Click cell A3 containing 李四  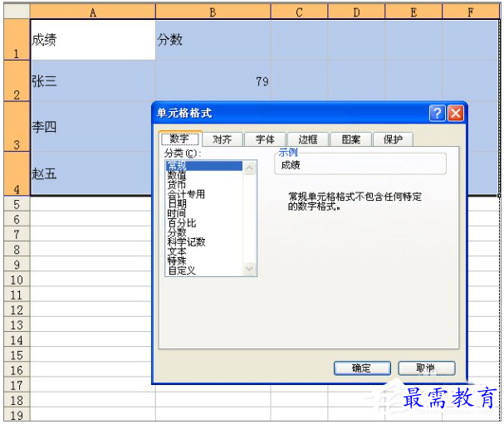click(91, 127)
